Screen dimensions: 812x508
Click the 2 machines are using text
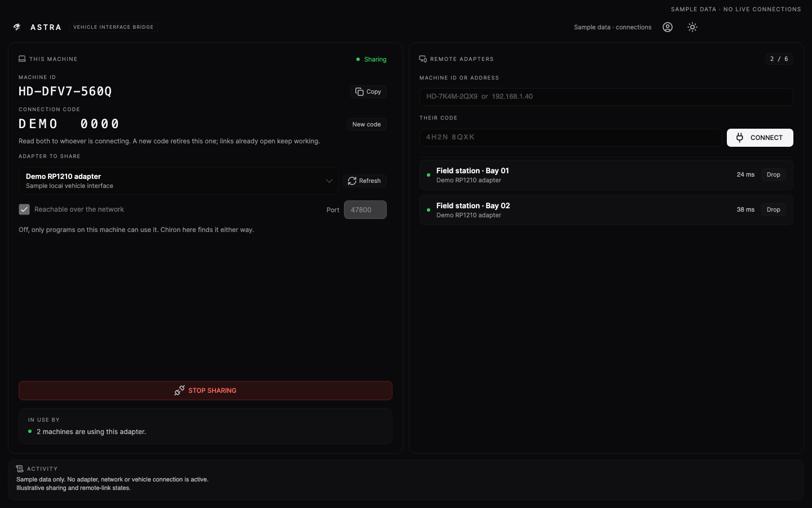click(x=91, y=432)
